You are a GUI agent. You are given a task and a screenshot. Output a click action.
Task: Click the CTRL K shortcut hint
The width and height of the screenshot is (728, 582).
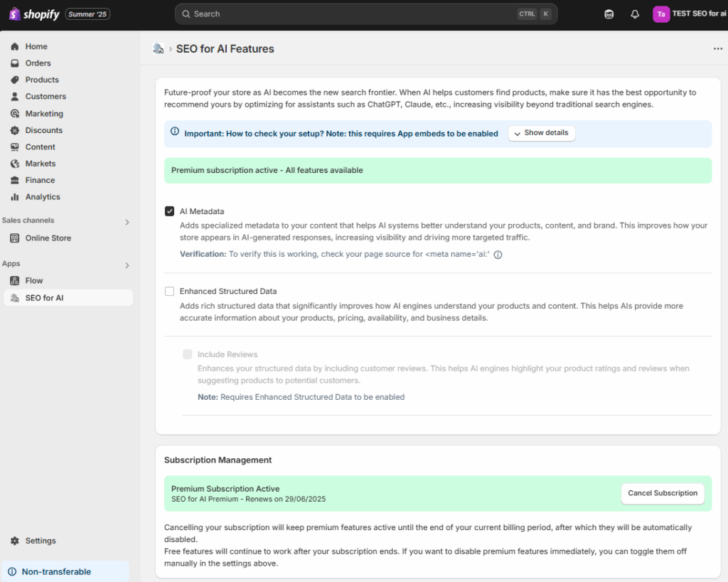coord(535,14)
